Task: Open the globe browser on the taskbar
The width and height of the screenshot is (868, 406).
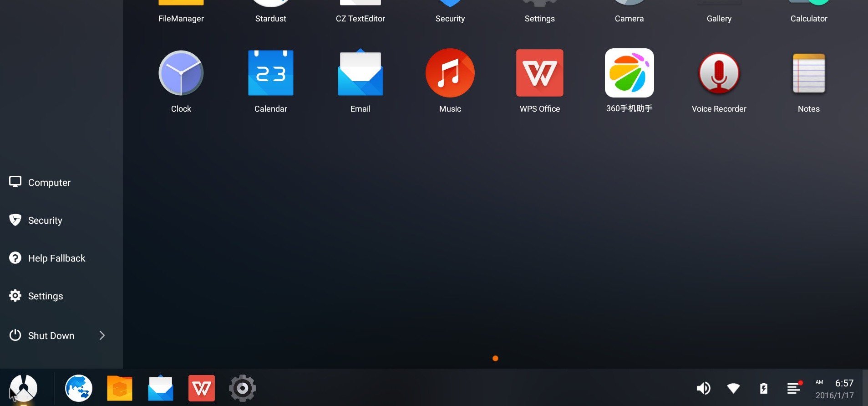Action: (x=79, y=388)
